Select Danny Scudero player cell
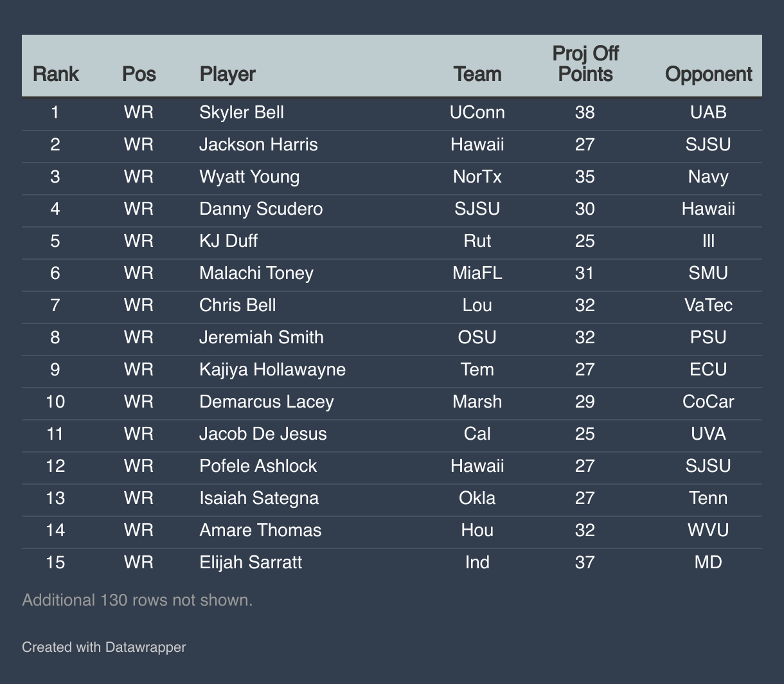This screenshot has width=784, height=684. (x=261, y=209)
